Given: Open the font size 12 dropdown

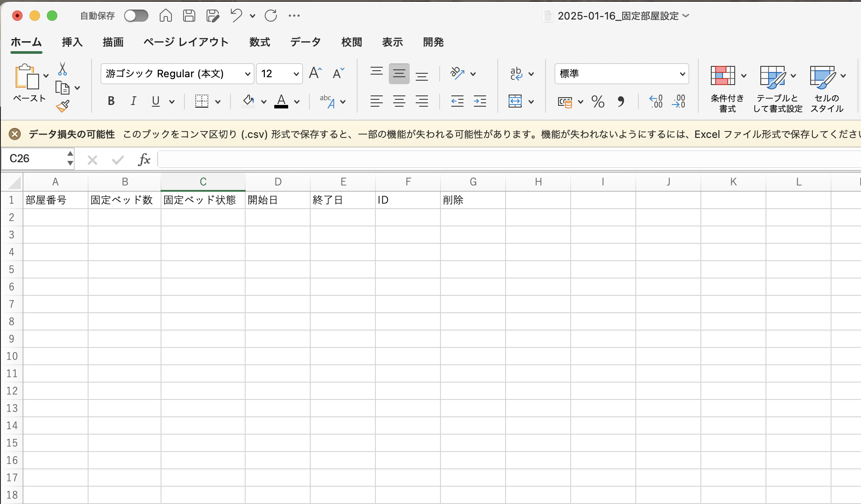Looking at the screenshot, I should (x=296, y=74).
